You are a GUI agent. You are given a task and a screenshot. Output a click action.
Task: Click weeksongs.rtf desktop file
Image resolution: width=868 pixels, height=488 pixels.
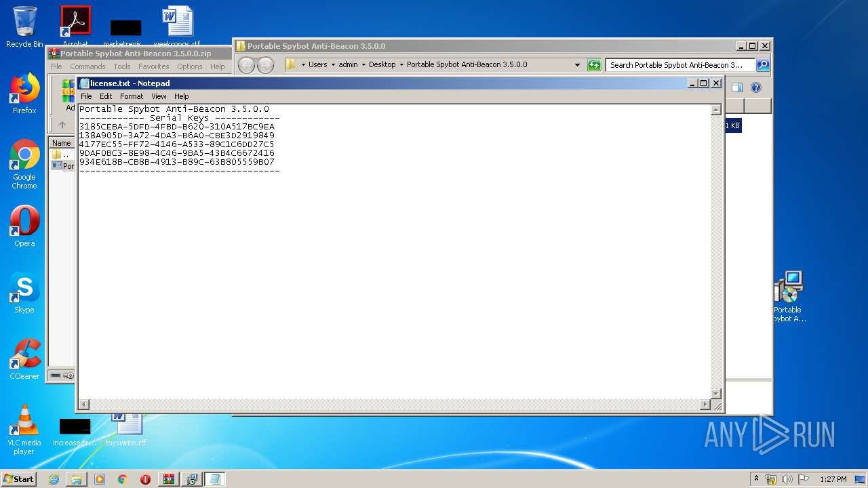point(177,26)
